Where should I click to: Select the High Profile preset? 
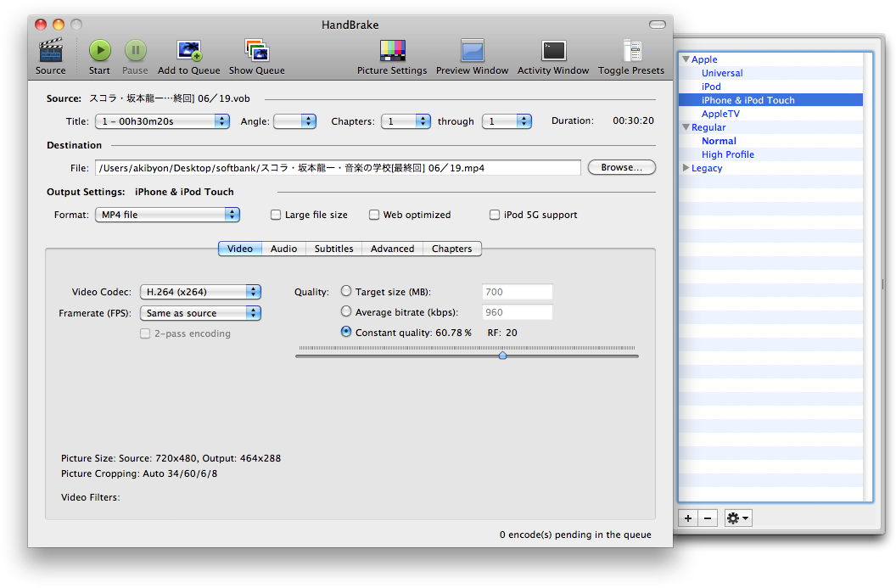pos(728,155)
